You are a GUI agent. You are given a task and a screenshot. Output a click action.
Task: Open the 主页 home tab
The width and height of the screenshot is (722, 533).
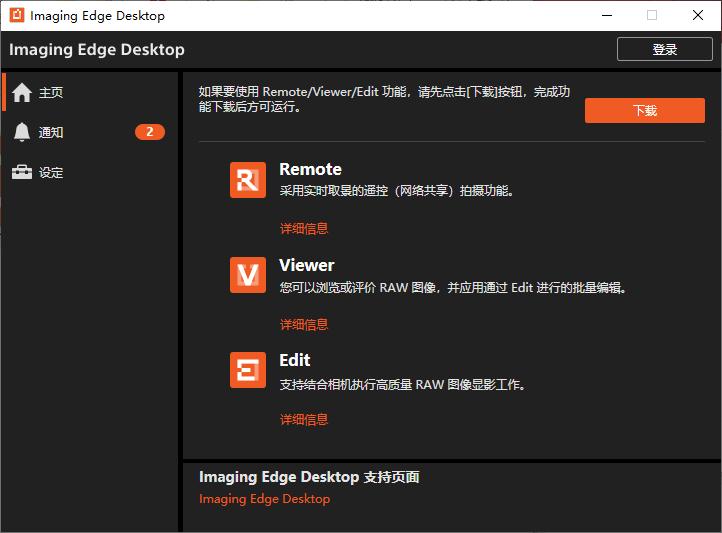90,92
